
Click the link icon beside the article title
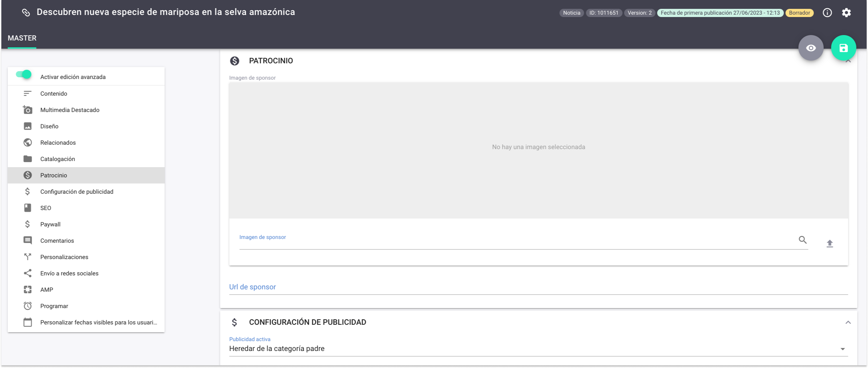[x=26, y=13]
